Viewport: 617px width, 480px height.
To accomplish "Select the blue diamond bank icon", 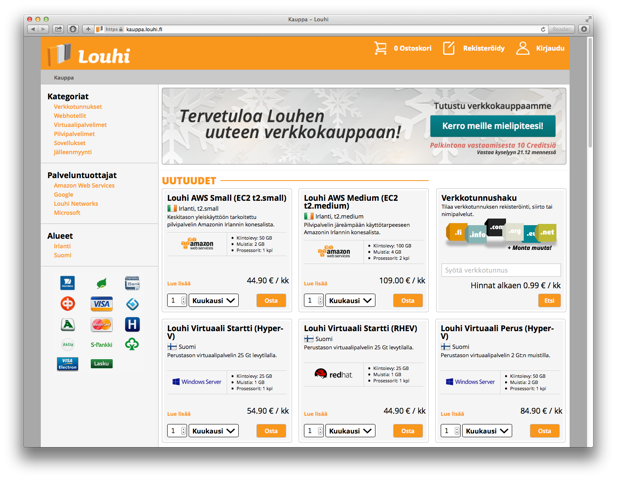I will tap(132, 304).
